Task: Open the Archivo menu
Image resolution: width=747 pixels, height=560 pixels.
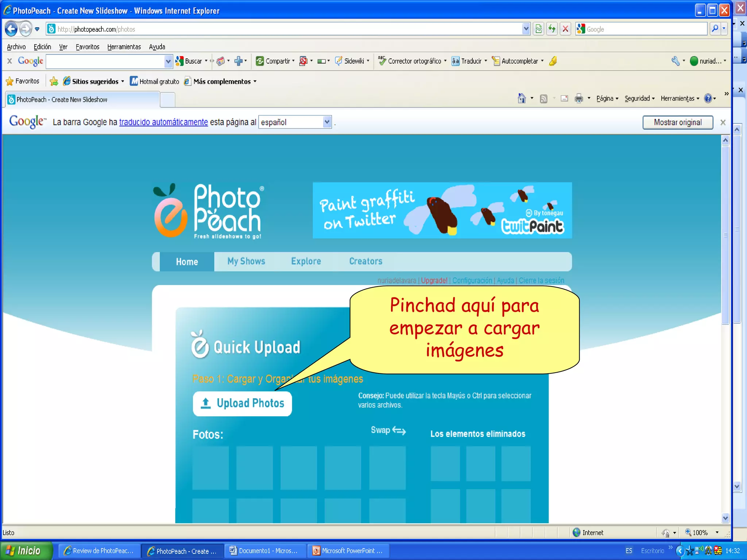Action: 16,47
